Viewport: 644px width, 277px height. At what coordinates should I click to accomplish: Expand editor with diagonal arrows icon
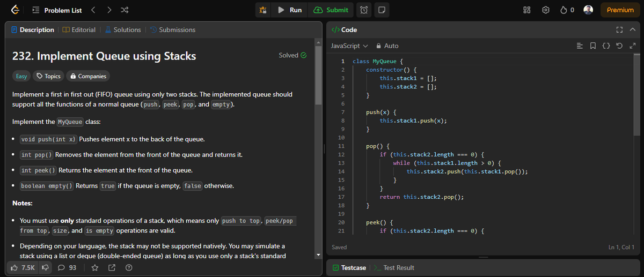pyautogui.click(x=633, y=46)
